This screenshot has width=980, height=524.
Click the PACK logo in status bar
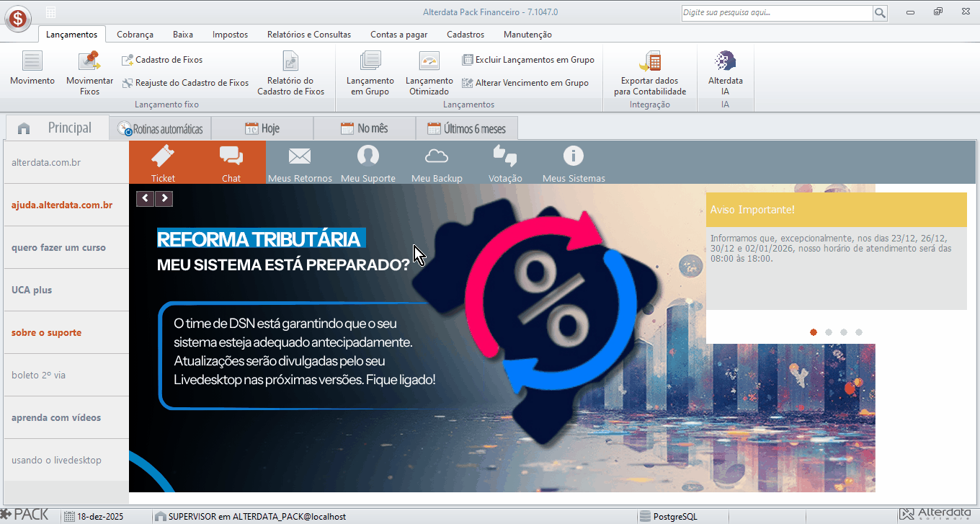click(25, 515)
